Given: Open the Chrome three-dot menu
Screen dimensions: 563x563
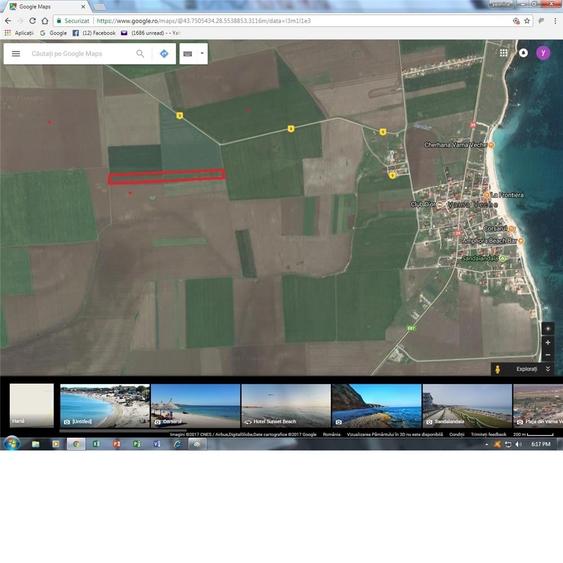Looking at the screenshot, I should click(555, 21).
